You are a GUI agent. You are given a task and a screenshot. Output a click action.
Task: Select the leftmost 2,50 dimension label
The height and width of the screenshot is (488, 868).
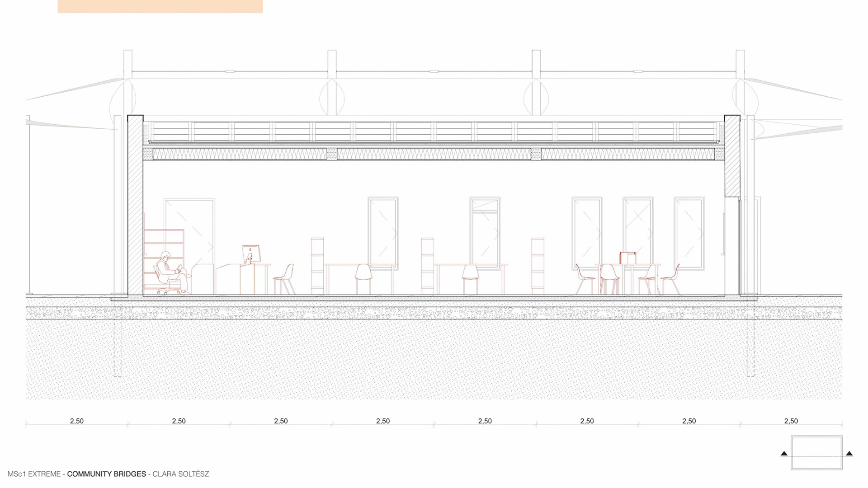[x=77, y=421]
